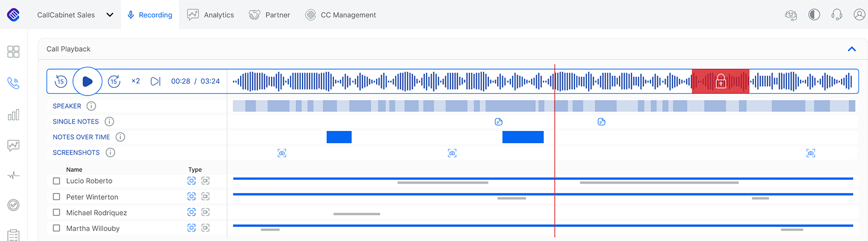Show info for NOTES OVER TIME row
Viewport: 868px width, 241px height.
(120, 137)
